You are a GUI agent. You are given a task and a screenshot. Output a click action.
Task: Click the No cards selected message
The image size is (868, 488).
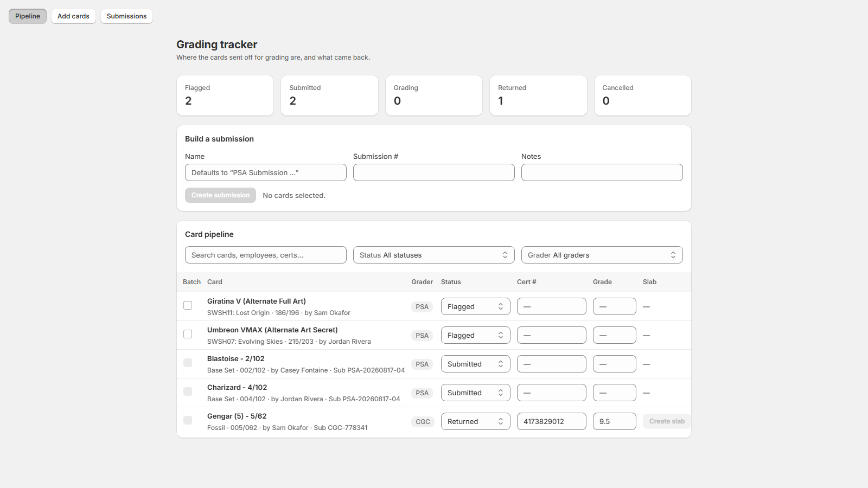click(x=294, y=195)
